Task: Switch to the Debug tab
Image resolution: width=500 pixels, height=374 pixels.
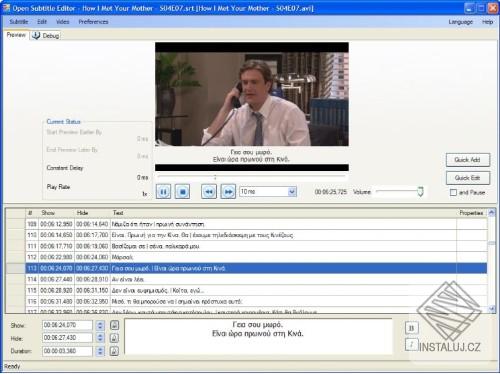Action: (46, 35)
